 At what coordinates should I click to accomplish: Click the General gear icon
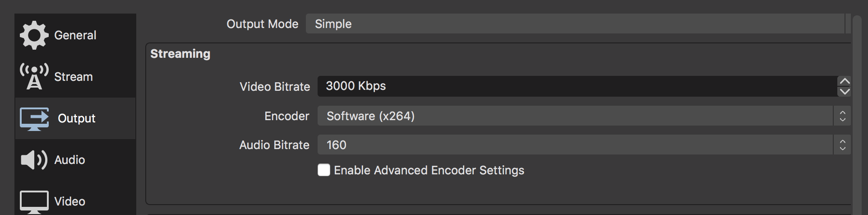[x=34, y=35]
